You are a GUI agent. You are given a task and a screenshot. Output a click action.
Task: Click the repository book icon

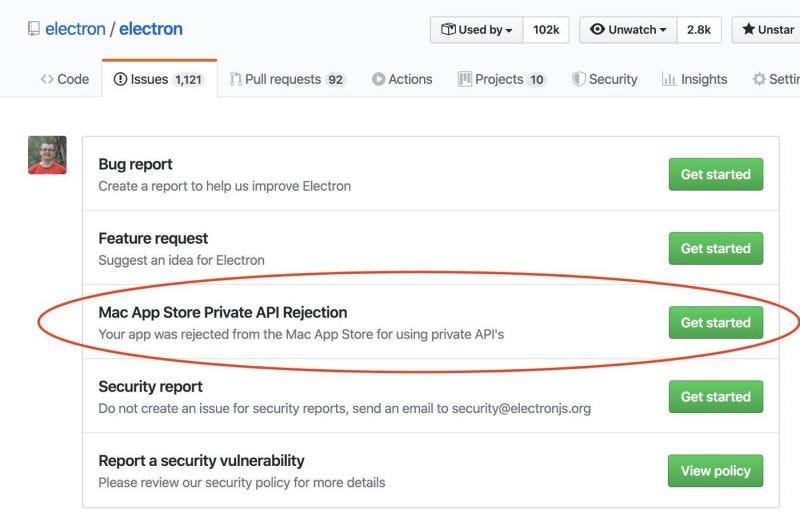(34, 29)
